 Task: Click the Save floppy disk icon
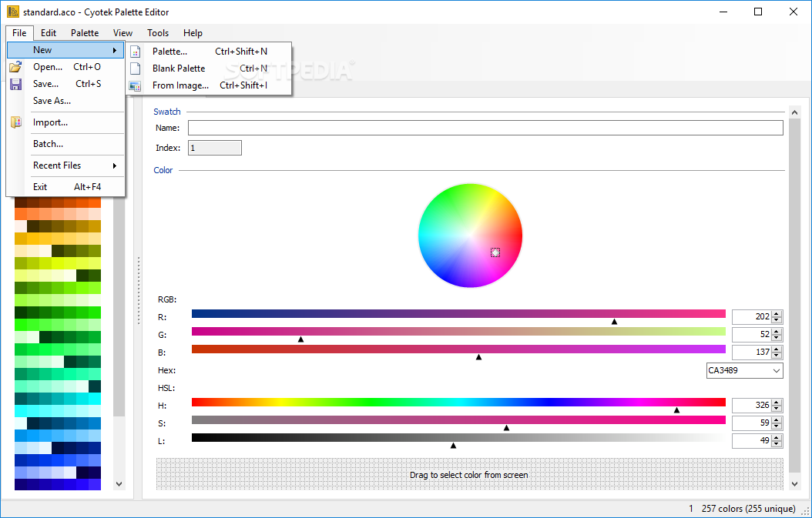pyautogui.click(x=15, y=84)
